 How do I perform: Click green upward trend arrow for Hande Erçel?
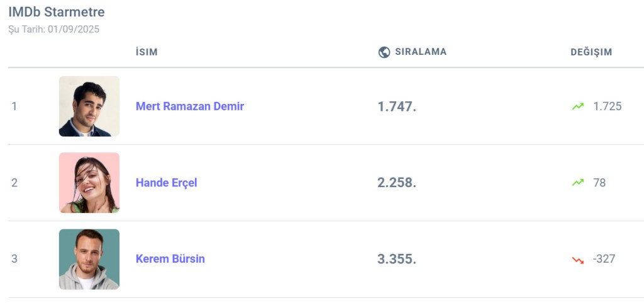[578, 183]
